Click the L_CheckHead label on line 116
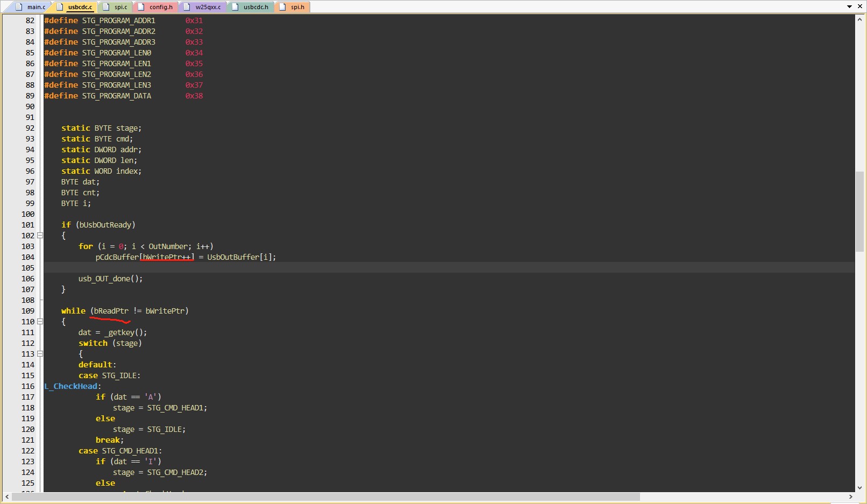This screenshot has width=867, height=504. (x=71, y=386)
